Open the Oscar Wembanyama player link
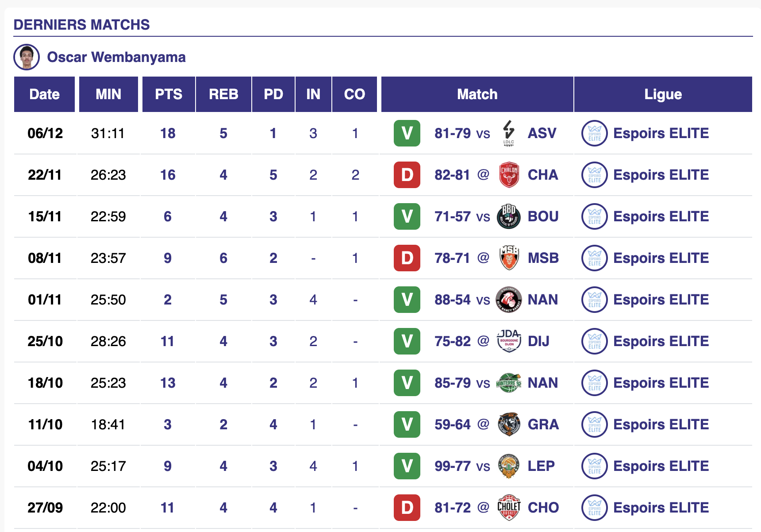This screenshot has width=761, height=532. pos(116,57)
